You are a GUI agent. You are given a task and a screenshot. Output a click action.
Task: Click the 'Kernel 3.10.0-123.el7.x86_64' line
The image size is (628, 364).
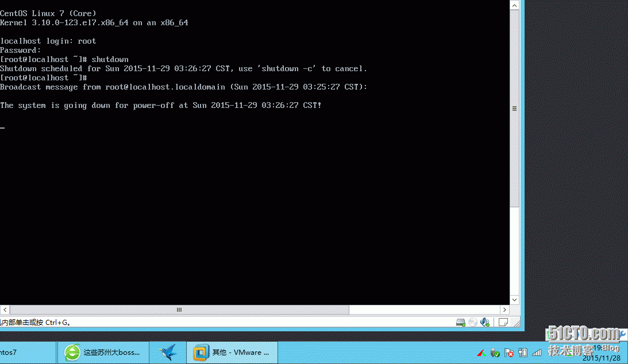coord(94,23)
